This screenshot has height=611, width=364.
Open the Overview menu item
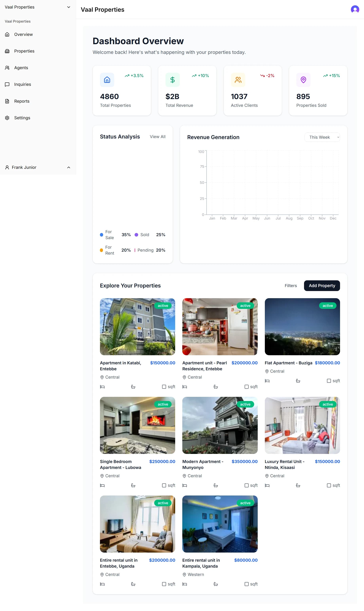[x=38, y=34]
